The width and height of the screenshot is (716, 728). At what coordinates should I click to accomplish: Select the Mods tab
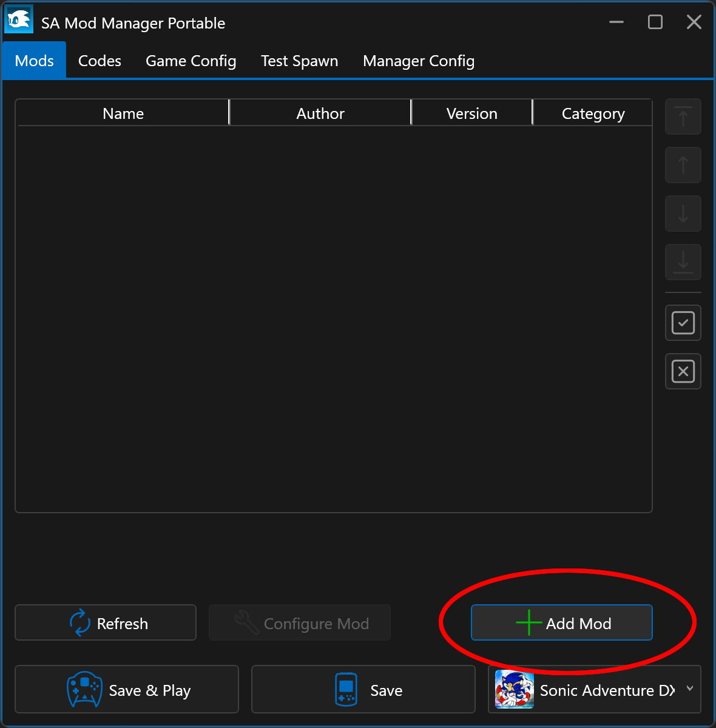[x=35, y=61]
